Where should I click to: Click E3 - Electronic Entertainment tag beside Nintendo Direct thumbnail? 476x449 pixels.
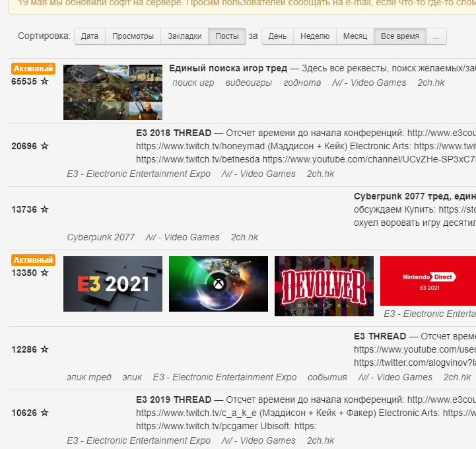(x=430, y=314)
